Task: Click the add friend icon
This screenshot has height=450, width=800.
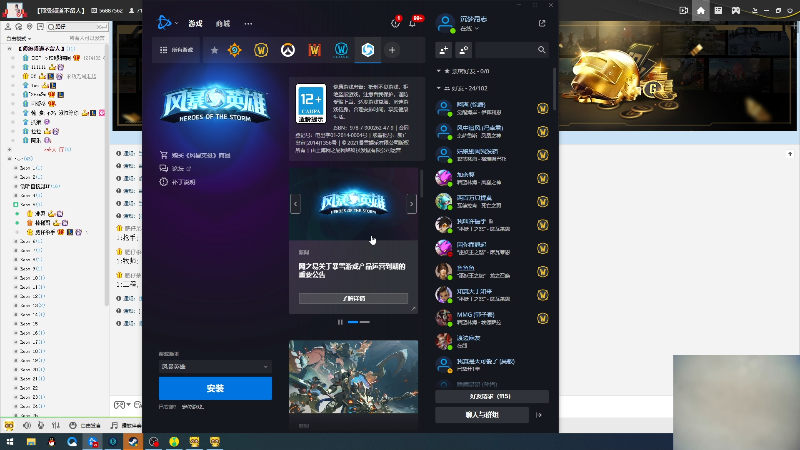Action: click(443, 50)
